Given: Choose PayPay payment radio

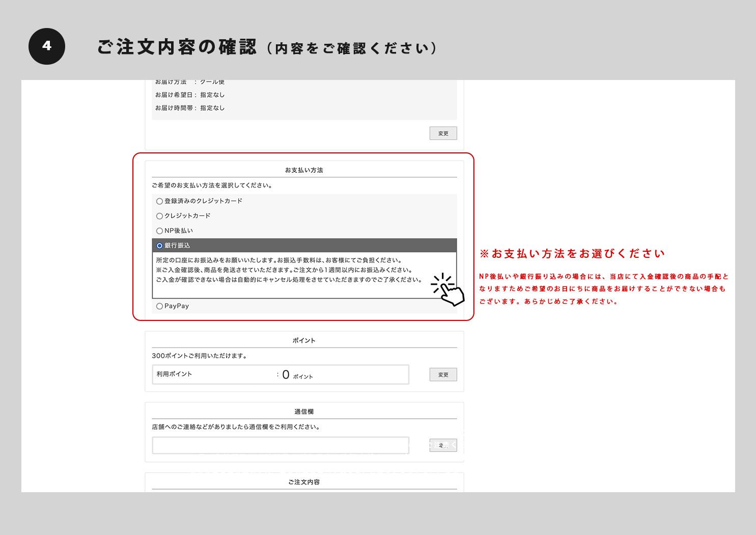Looking at the screenshot, I should (159, 306).
